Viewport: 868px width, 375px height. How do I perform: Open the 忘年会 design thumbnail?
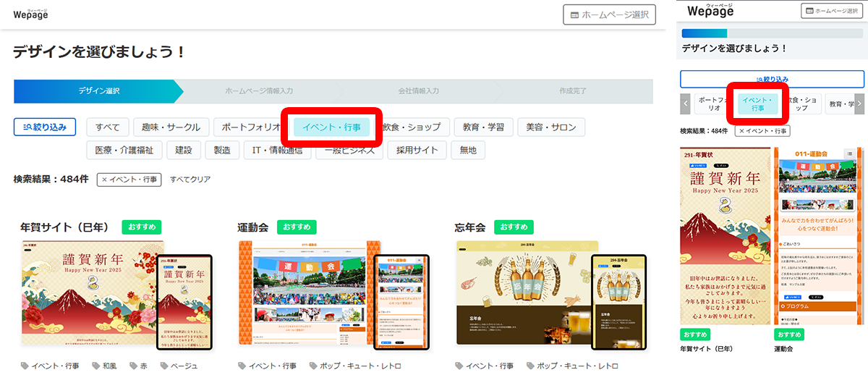527,293
